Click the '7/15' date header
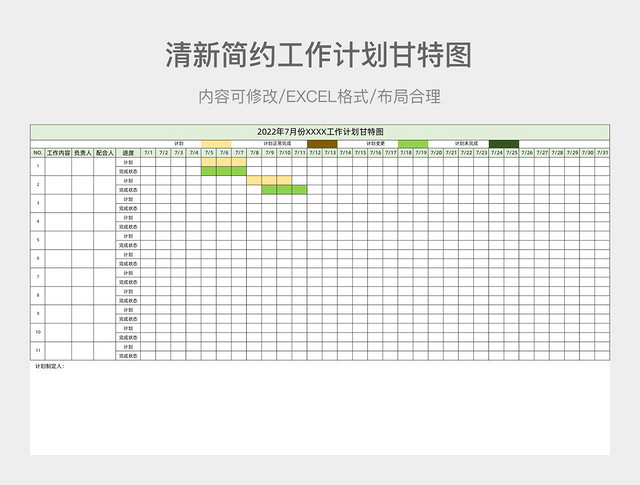This screenshot has width=640, height=485. click(360, 153)
